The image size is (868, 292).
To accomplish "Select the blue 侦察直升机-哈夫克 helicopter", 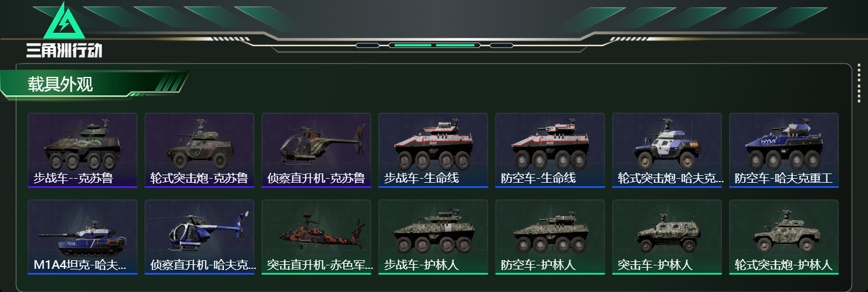I will coord(200,237).
